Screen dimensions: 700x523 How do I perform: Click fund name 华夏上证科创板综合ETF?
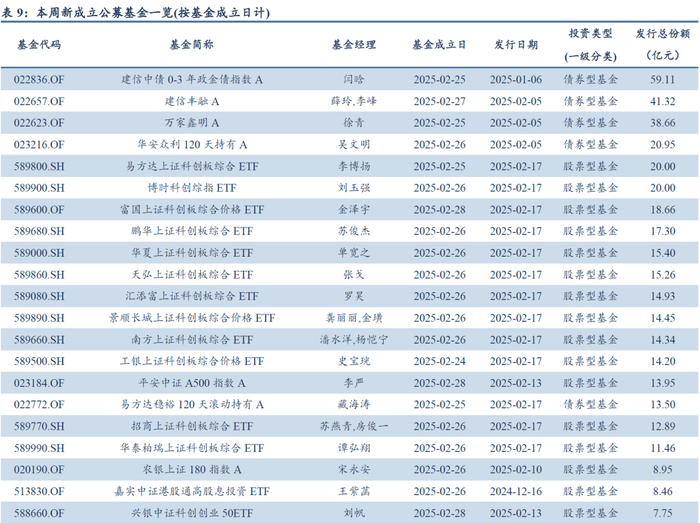(192, 253)
